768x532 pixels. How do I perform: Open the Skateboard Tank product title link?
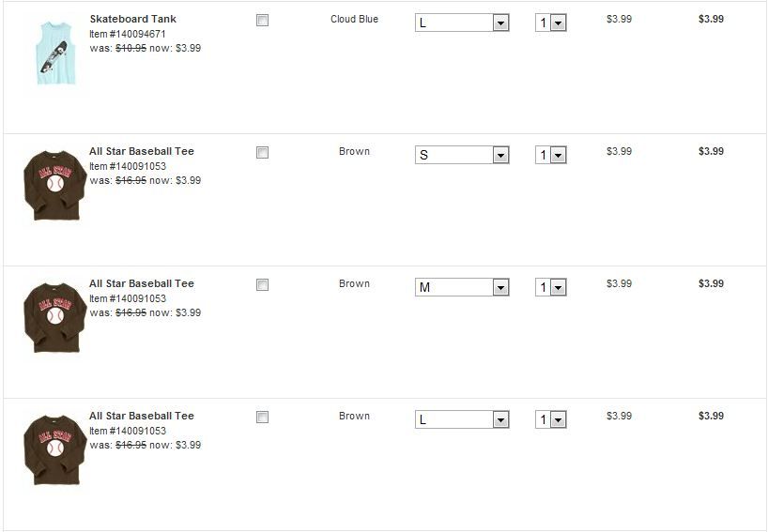(x=132, y=19)
